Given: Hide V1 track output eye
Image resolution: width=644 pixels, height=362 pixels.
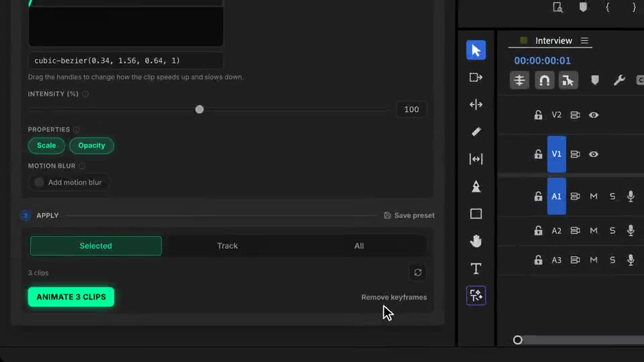Looking at the screenshot, I should [x=594, y=154].
